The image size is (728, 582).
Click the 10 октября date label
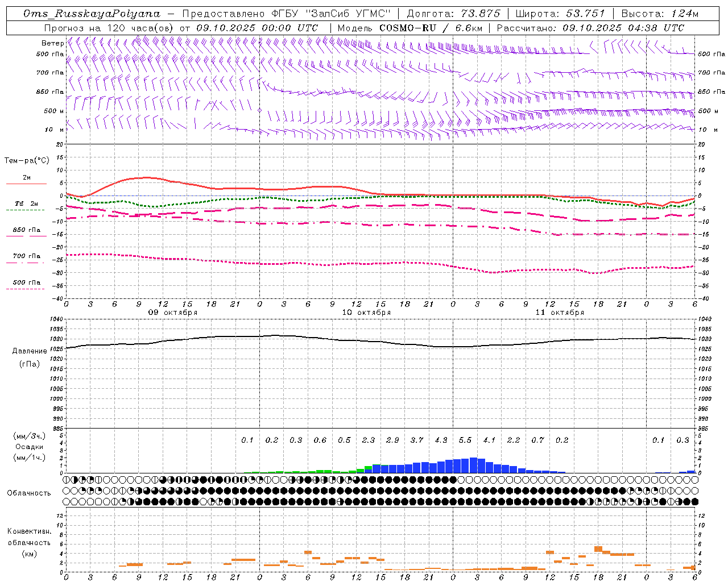[366, 312]
